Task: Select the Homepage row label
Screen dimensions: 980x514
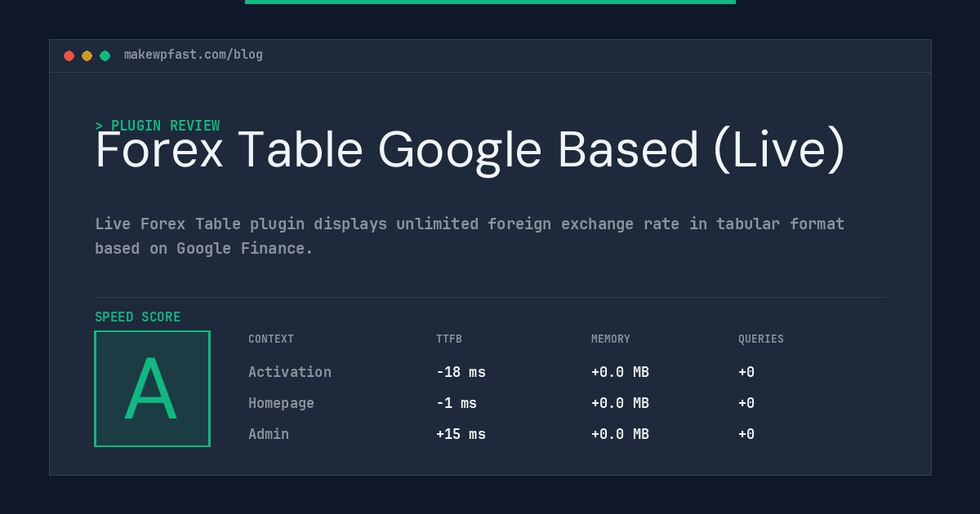Action: [x=281, y=403]
